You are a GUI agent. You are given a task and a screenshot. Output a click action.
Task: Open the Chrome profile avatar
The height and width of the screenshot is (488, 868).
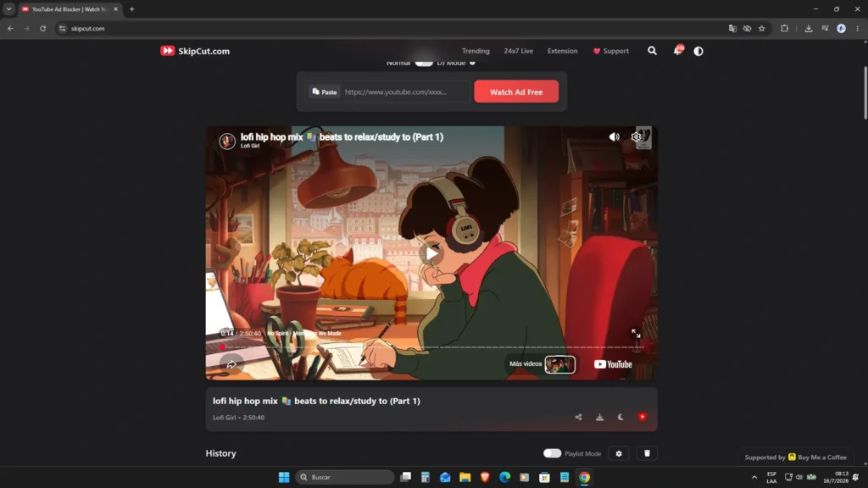[x=841, y=28]
